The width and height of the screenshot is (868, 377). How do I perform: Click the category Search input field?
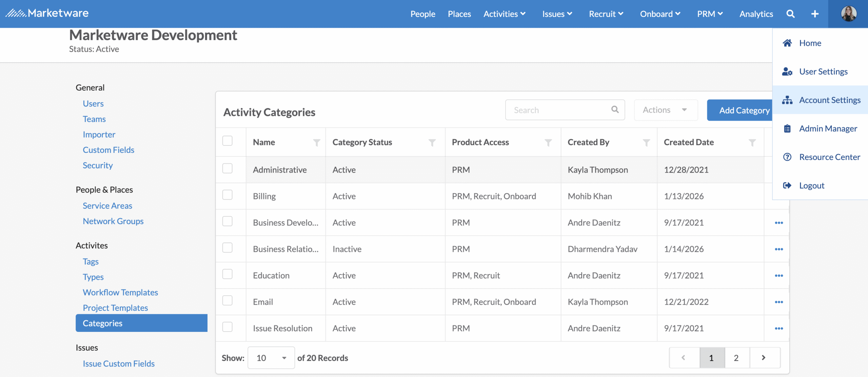click(559, 110)
